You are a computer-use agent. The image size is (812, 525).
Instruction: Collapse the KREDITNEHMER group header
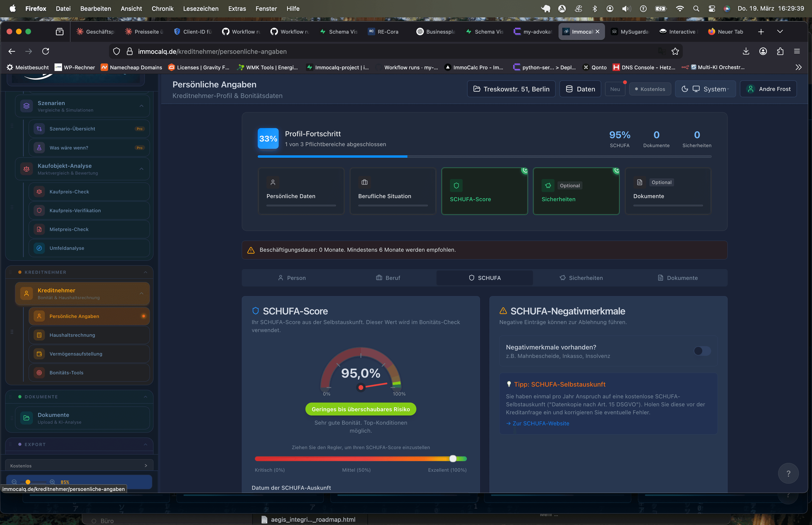[x=145, y=272]
